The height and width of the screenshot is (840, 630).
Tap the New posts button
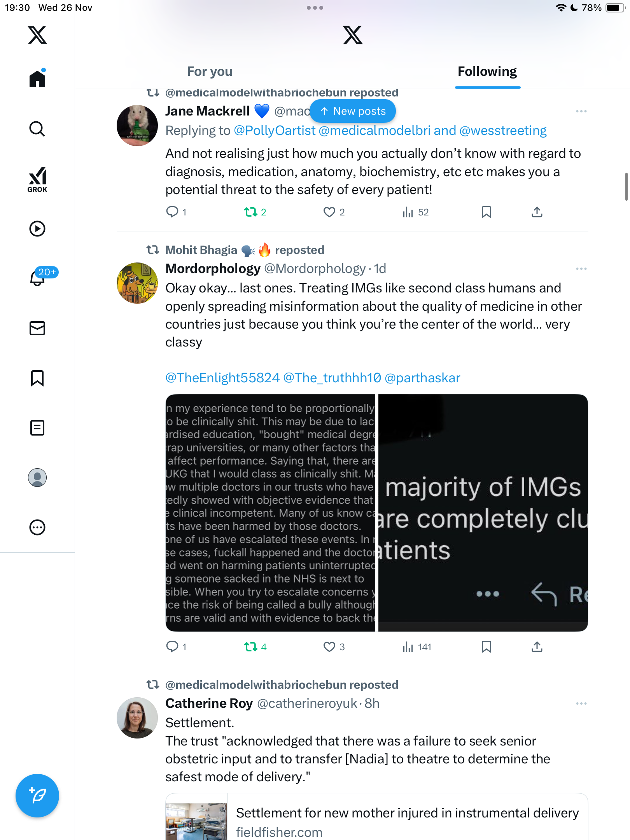353,111
